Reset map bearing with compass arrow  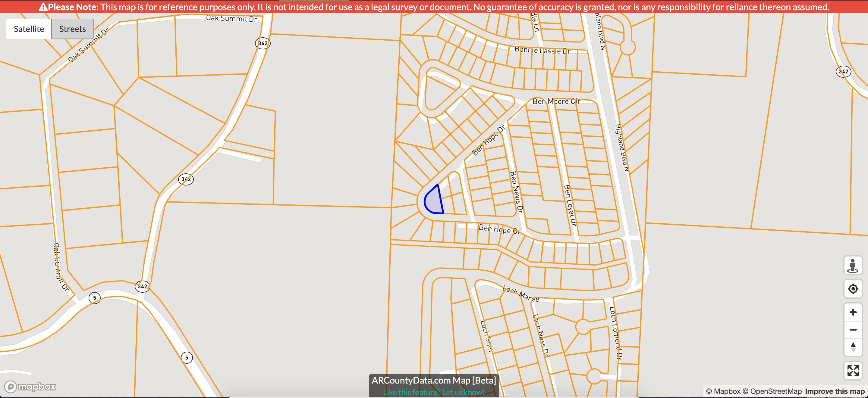(853, 347)
